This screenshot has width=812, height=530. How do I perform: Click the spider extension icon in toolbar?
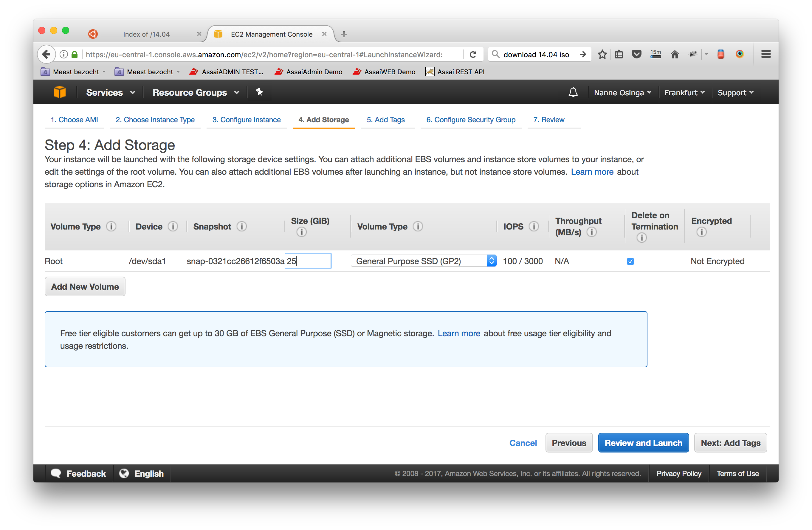(x=693, y=54)
